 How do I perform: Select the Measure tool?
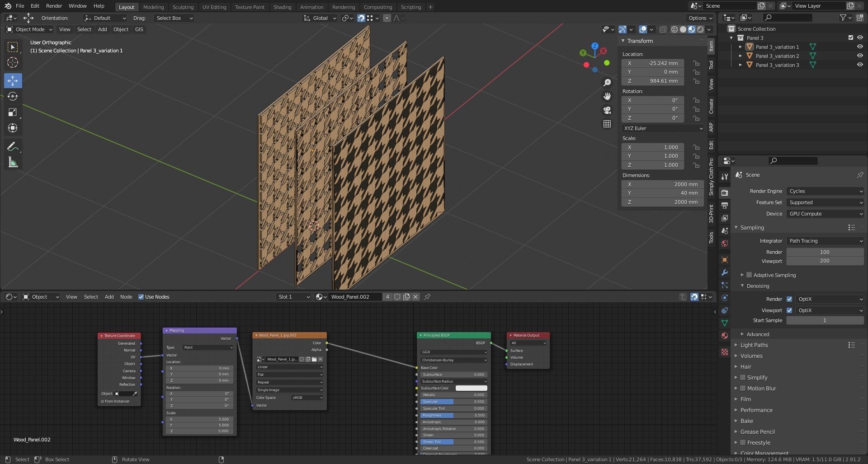pyautogui.click(x=13, y=163)
